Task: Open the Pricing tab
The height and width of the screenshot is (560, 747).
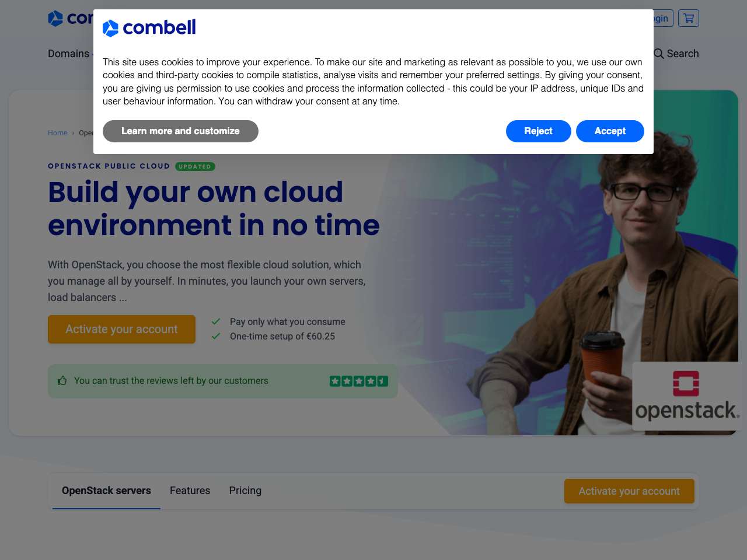Action: (x=245, y=491)
